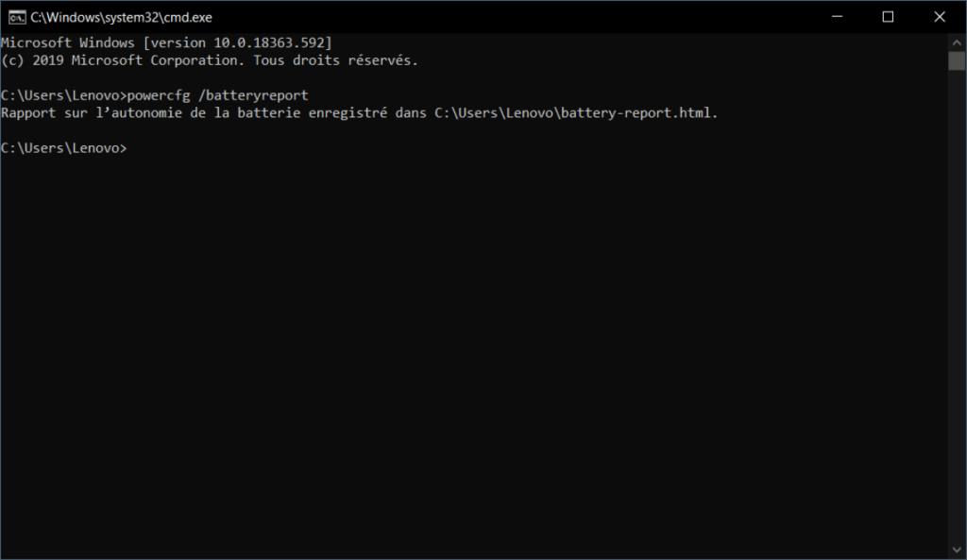967x560 pixels.
Task: Click the vertical scrollbar thumb
Action: click(x=957, y=61)
